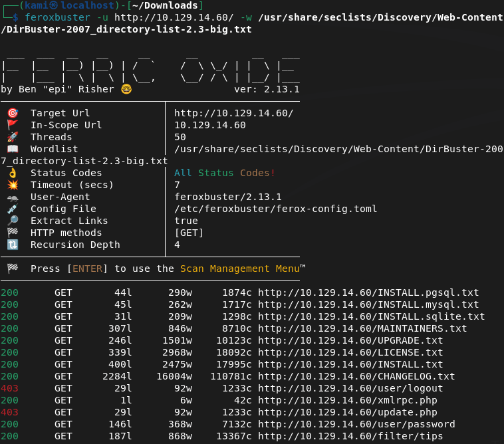This screenshot has width=504, height=444.
Task: Click the OK hand icon beside Status Codes
Action: click(12, 173)
